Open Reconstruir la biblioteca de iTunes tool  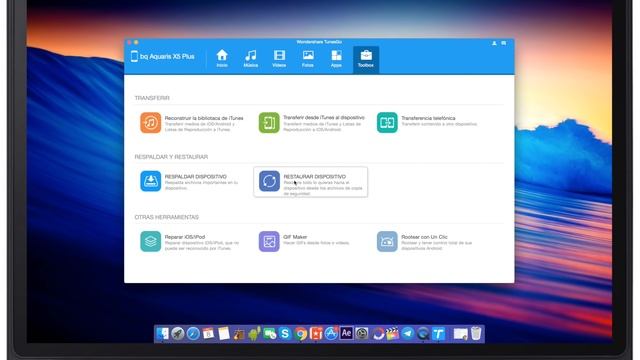(192, 123)
